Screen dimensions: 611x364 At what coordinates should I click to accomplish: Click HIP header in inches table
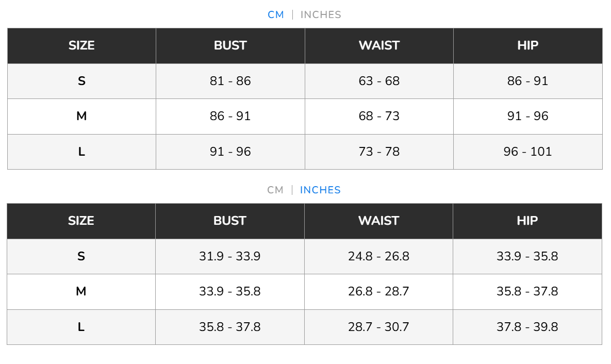click(527, 221)
